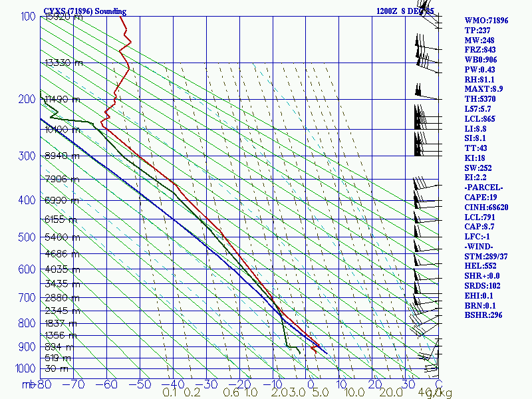Select the 'WMO:71896' station value

coord(486,21)
